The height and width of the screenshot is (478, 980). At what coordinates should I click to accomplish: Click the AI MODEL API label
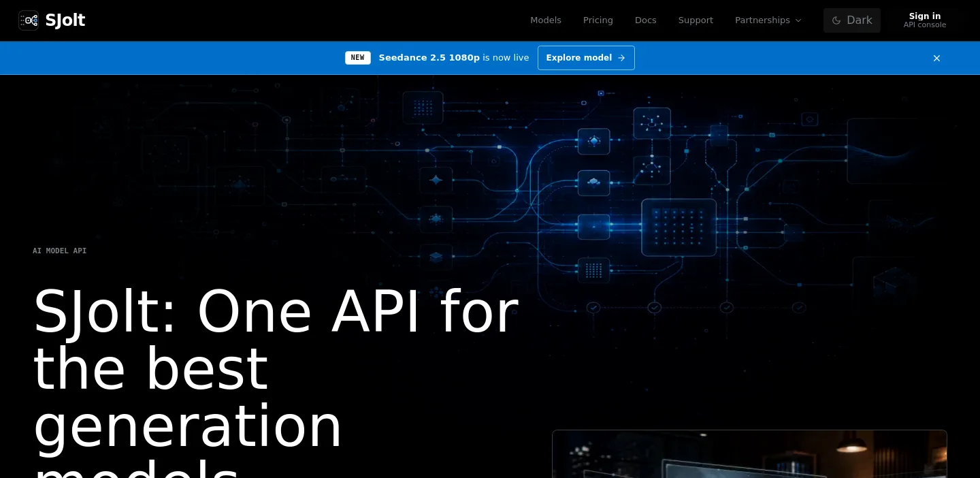[x=60, y=251]
